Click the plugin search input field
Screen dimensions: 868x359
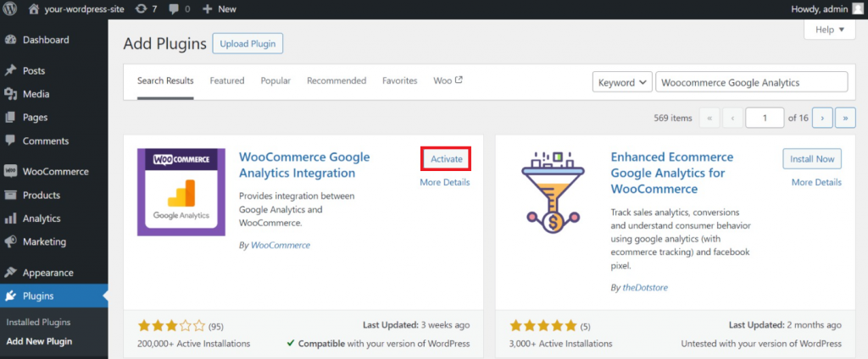tap(751, 82)
